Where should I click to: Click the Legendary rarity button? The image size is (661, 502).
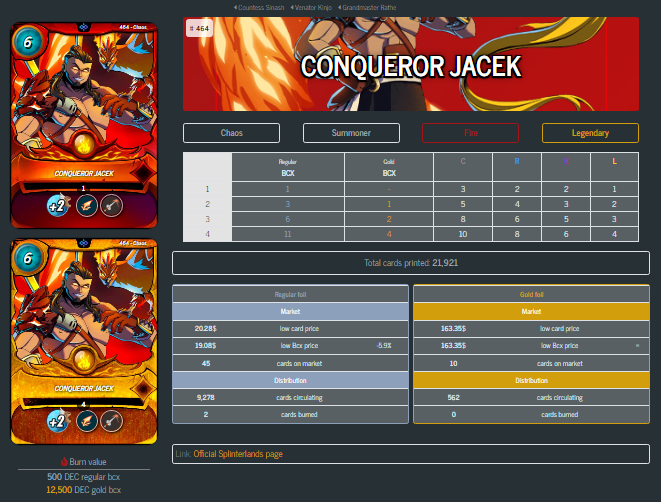(590, 133)
